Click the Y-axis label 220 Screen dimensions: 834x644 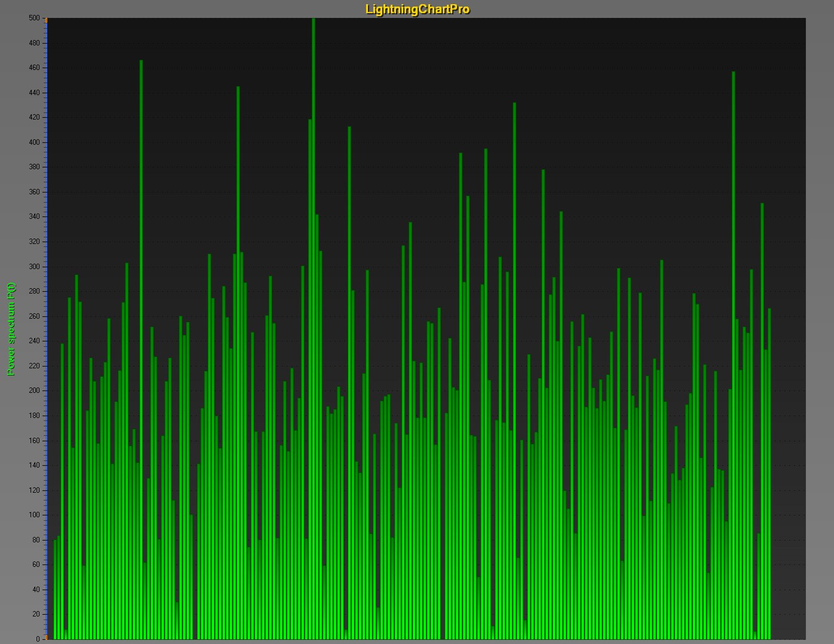34,366
